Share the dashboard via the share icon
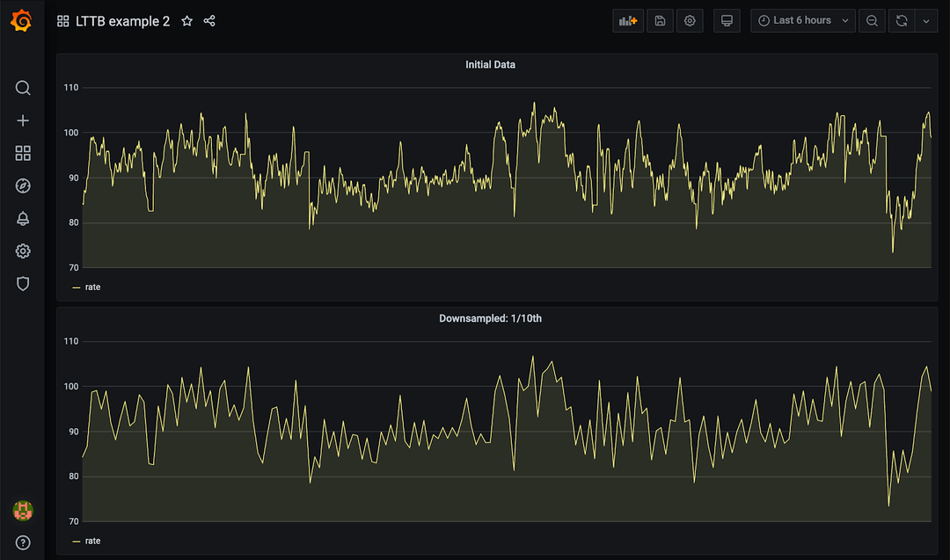The height and width of the screenshot is (560, 950). 209,20
